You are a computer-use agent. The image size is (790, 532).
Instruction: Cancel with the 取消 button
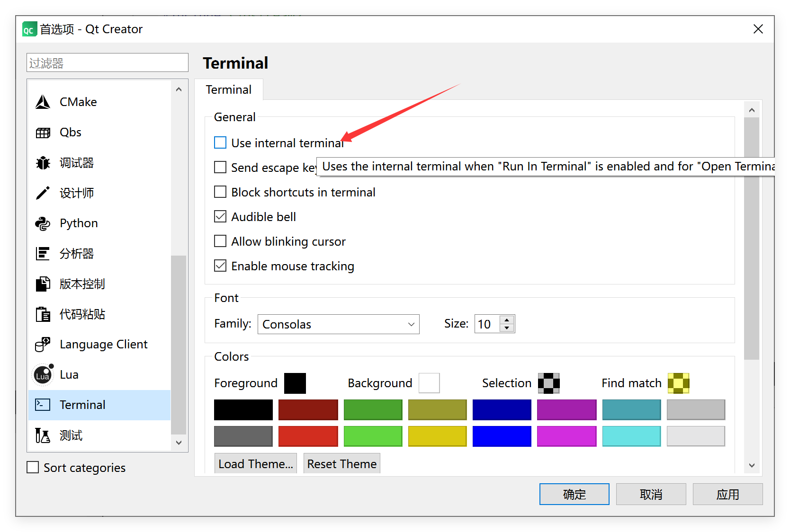tap(651, 494)
